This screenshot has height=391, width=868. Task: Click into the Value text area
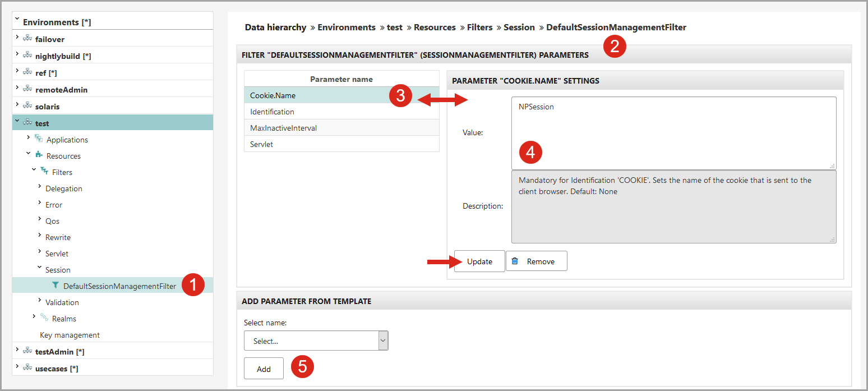(x=674, y=133)
